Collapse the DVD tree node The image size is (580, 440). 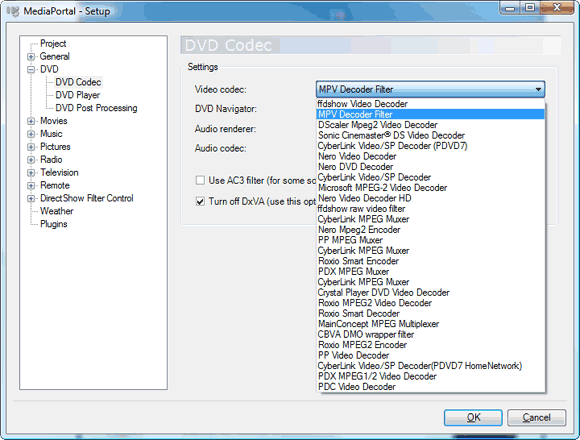[x=31, y=70]
